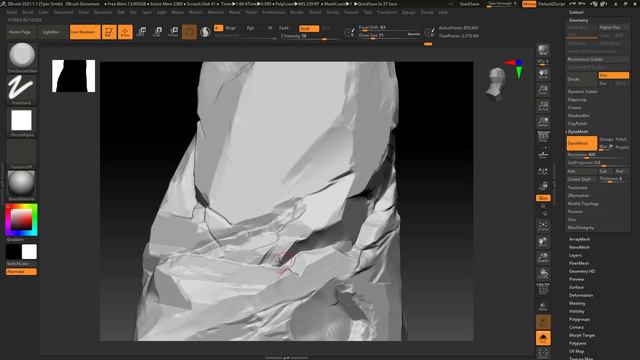Click the Gizmo 3D icon

click(x=189, y=32)
